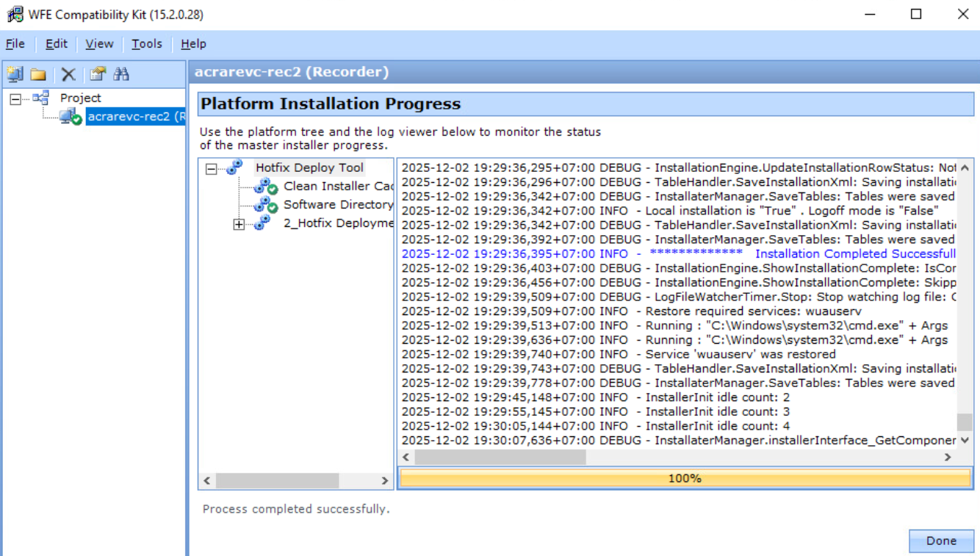Click the Open folder toolbar icon
The width and height of the screenshot is (980, 556).
point(38,74)
